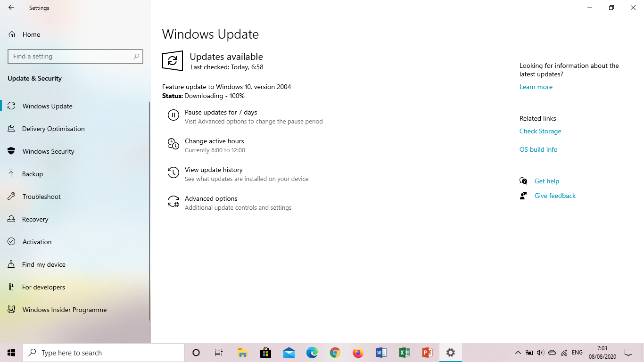Image resolution: width=644 pixels, height=362 pixels.
Task: Show hidden system tray icons
Action: (x=518, y=353)
